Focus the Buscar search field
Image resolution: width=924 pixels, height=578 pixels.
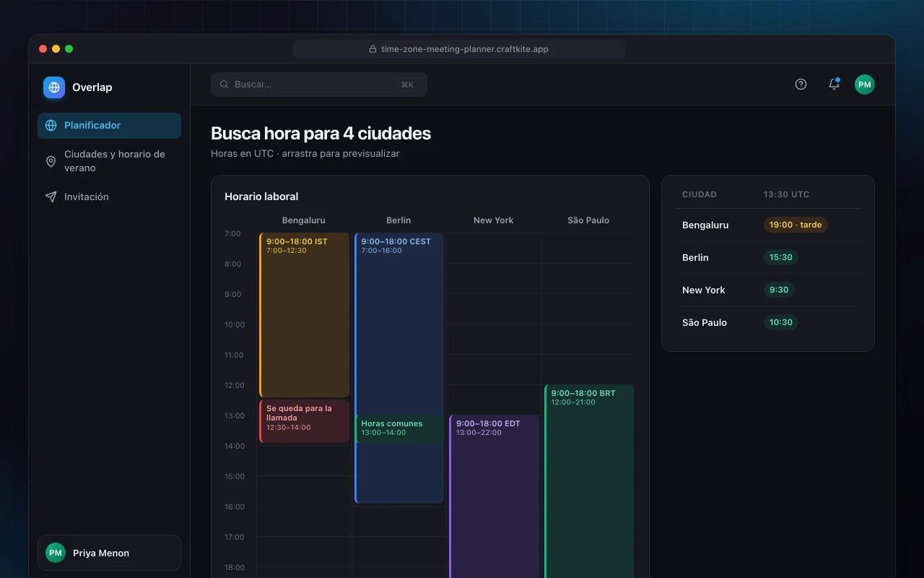point(319,85)
